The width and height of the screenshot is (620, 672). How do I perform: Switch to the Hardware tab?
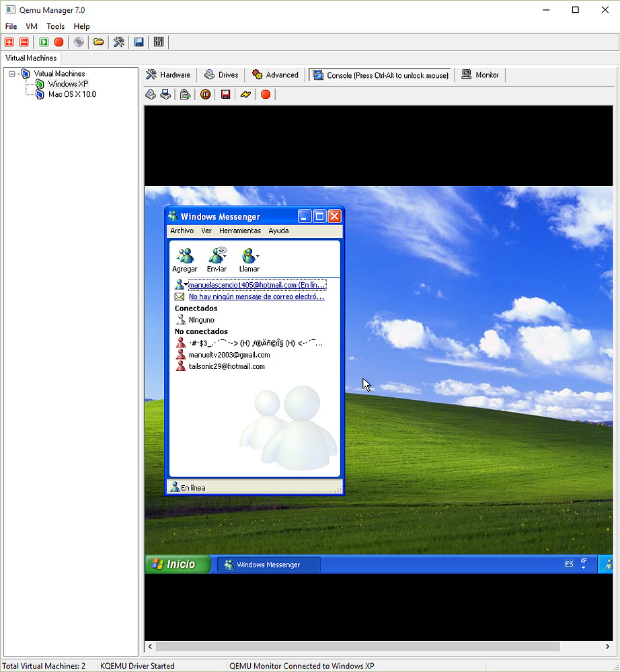tap(168, 75)
